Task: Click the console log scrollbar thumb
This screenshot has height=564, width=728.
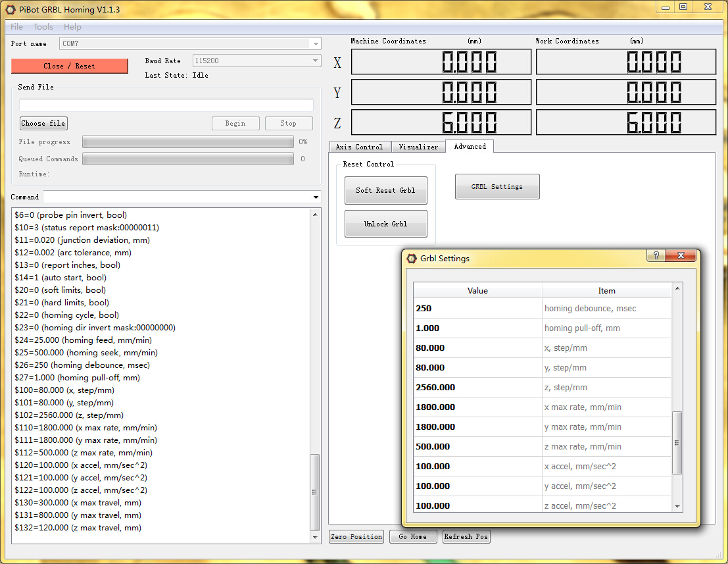Action: (x=315, y=492)
